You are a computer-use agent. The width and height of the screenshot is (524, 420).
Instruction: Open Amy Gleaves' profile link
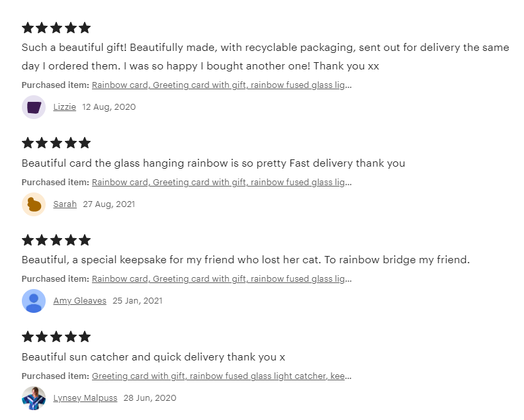(79, 301)
